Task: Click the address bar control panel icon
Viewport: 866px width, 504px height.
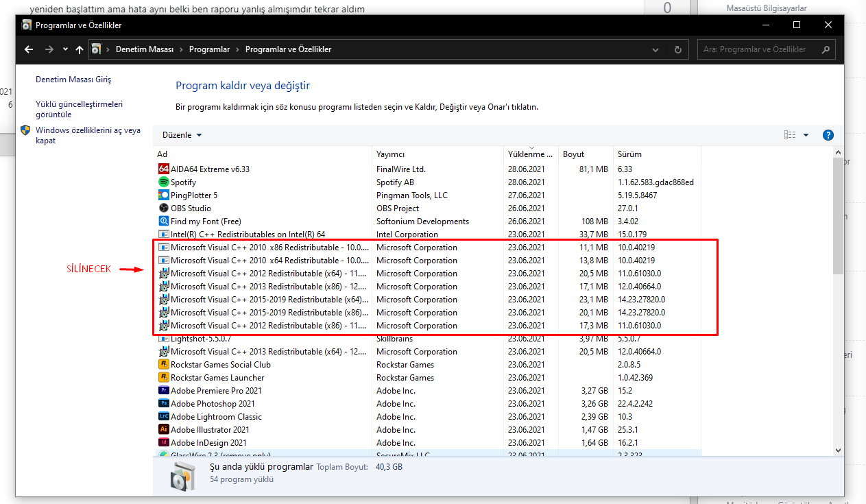Action: [x=97, y=49]
